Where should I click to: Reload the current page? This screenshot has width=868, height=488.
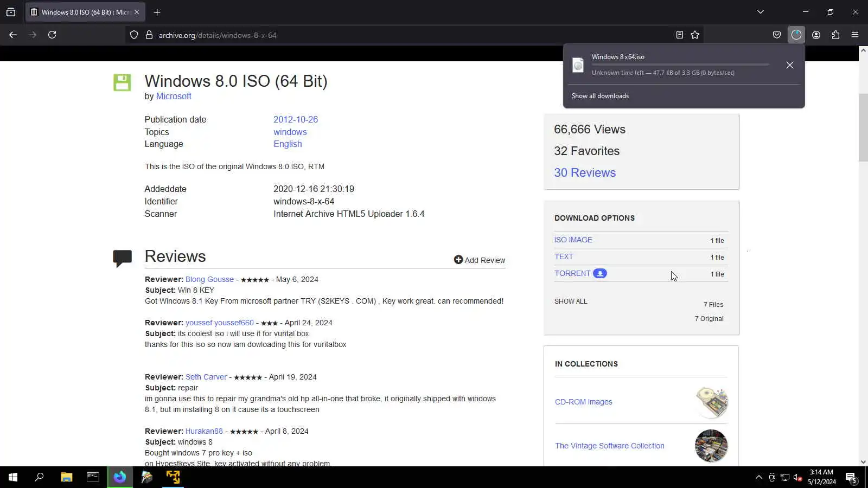point(52,35)
